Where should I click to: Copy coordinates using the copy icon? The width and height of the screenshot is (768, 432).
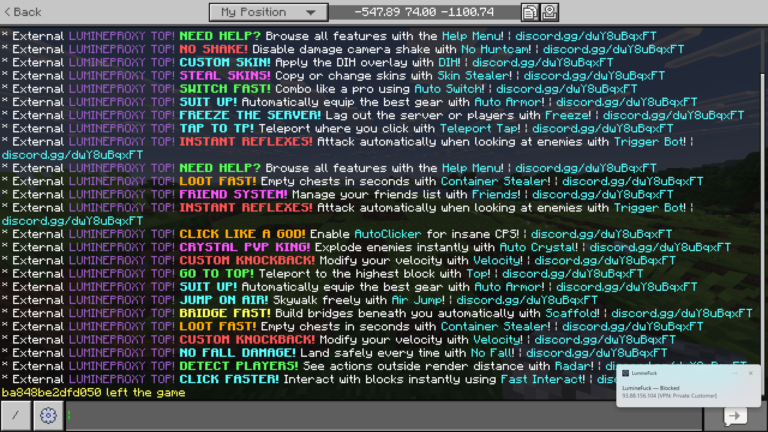529,12
